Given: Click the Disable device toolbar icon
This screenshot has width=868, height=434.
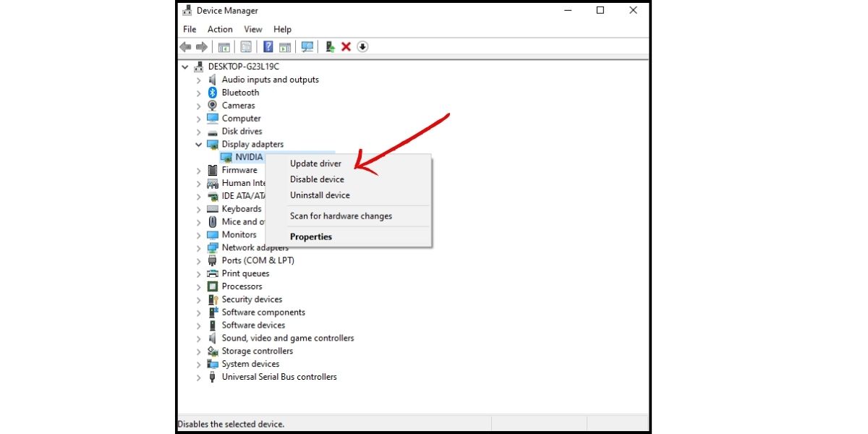Looking at the screenshot, I should click(363, 46).
